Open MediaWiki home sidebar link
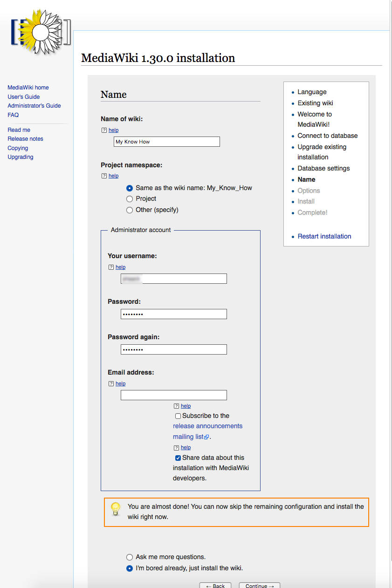Image resolution: width=392 pixels, height=588 pixels. pyautogui.click(x=28, y=88)
